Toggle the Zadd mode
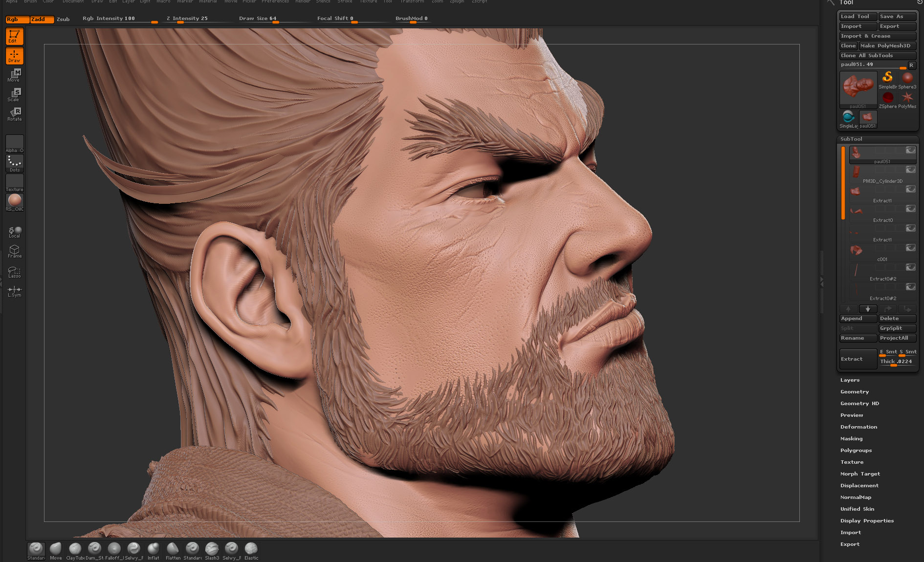Image resolution: width=924 pixels, height=562 pixels. pos(42,20)
